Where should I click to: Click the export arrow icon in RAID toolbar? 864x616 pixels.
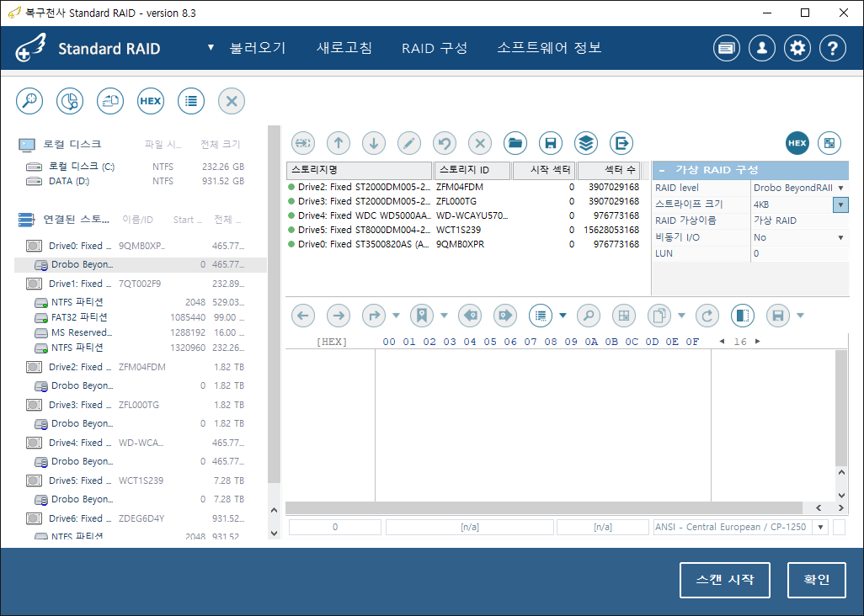click(621, 143)
